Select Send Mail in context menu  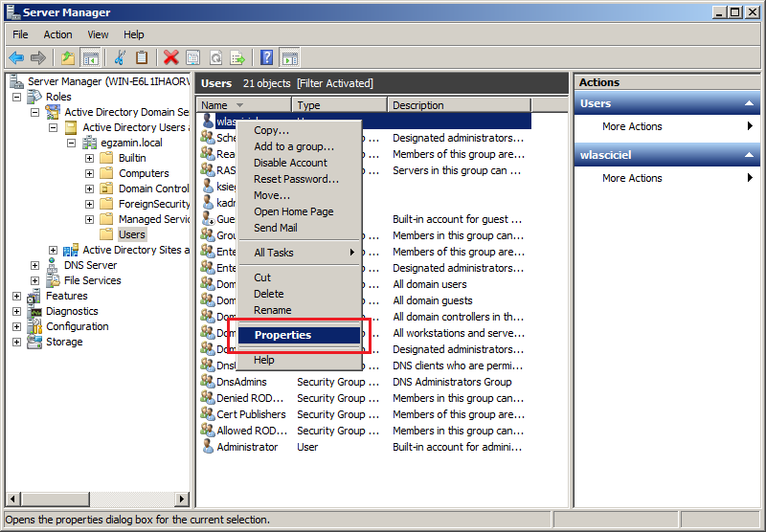point(300,228)
